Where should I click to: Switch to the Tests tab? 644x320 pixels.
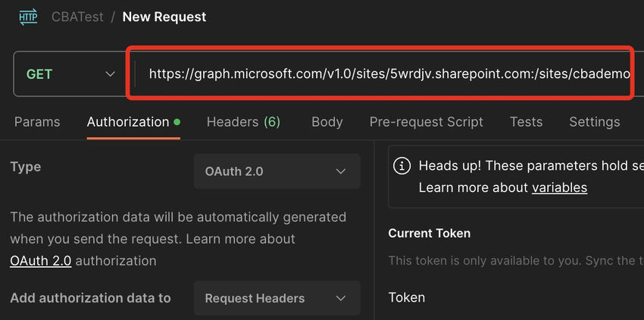tap(526, 122)
